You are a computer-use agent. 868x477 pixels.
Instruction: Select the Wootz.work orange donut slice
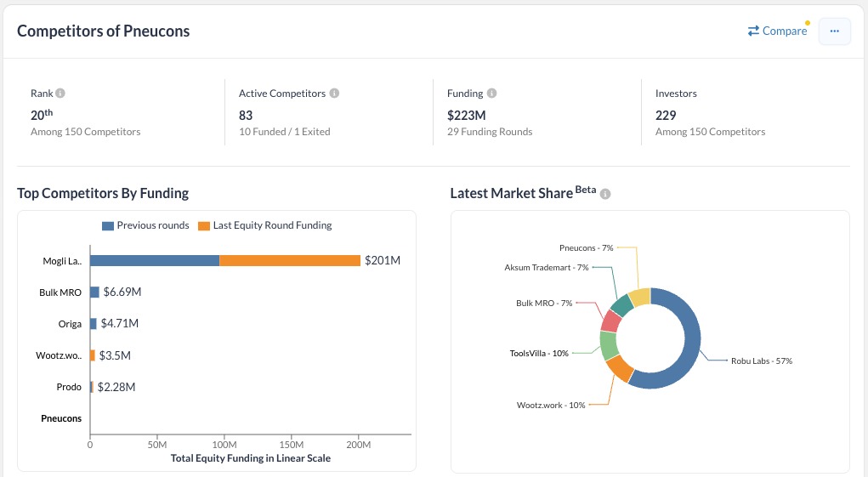620,368
